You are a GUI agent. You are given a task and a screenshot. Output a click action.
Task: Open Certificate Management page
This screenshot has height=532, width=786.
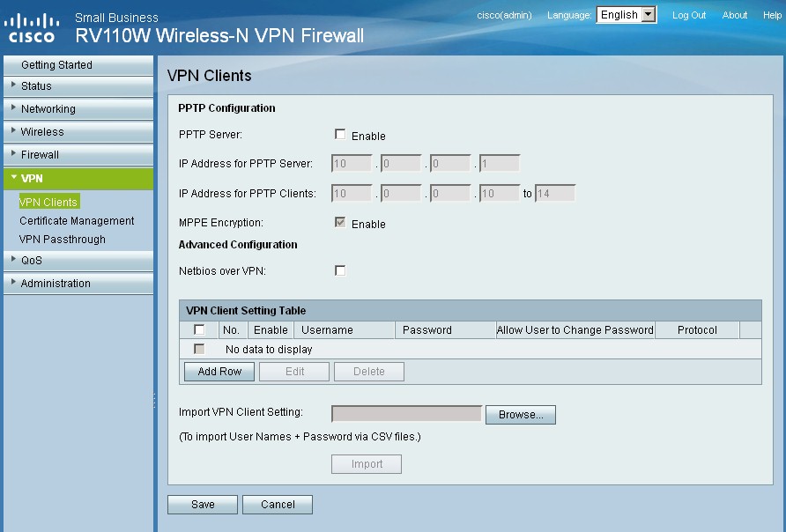pyautogui.click(x=77, y=221)
